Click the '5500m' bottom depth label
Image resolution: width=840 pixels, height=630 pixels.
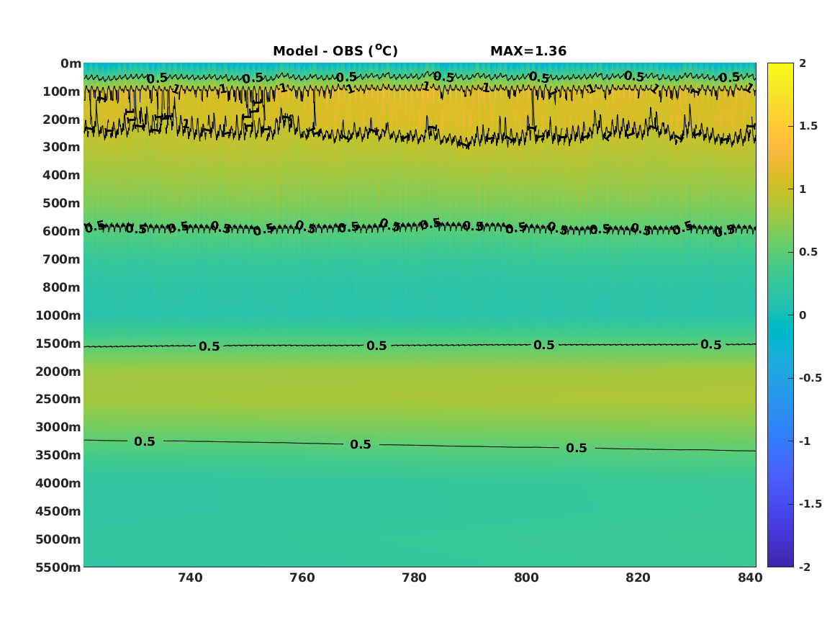point(58,567)
